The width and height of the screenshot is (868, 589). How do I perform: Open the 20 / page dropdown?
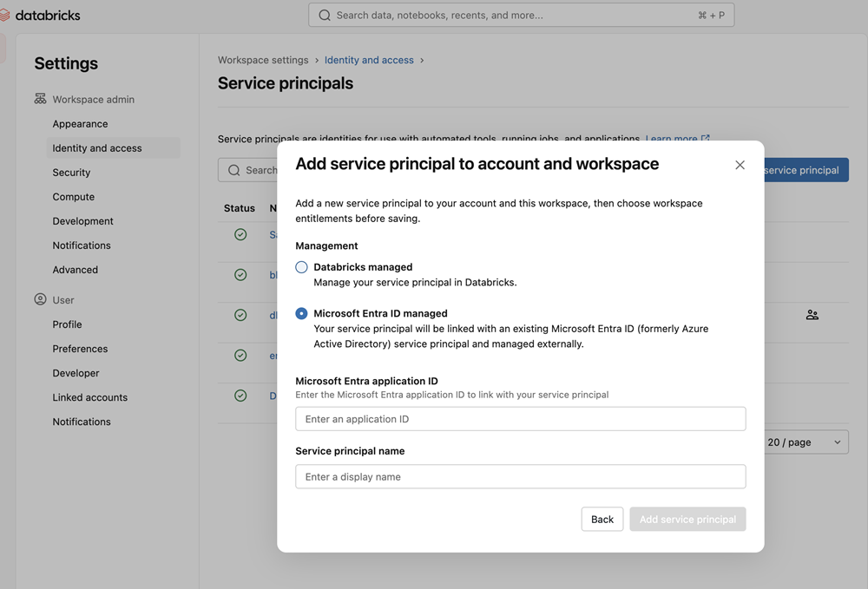[806, 442]
